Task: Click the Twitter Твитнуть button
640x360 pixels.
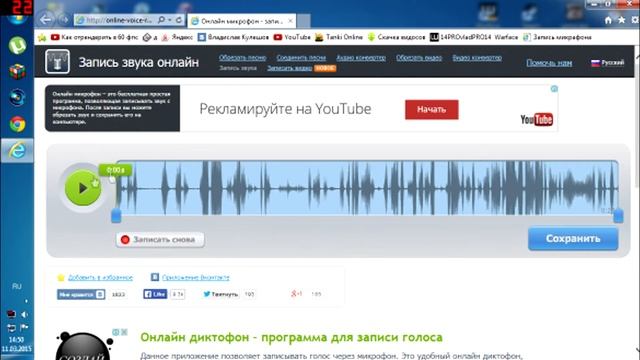Action: click(220, 294)
